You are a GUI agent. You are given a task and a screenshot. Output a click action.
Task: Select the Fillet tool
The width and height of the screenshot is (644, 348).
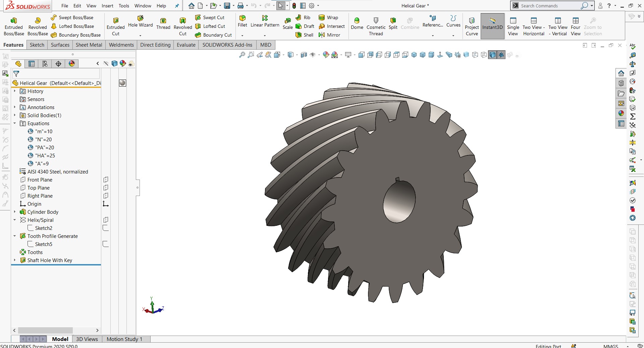point(242,21)
